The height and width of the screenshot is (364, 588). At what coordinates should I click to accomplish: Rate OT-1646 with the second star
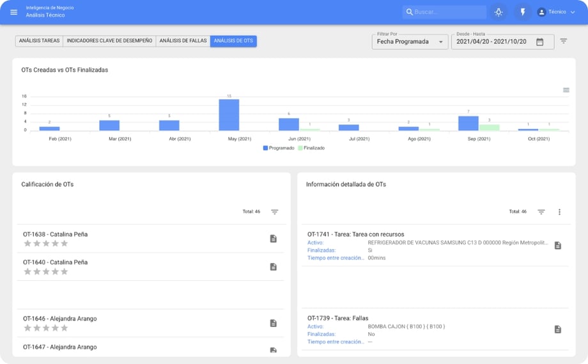click(x=37, y=328)
